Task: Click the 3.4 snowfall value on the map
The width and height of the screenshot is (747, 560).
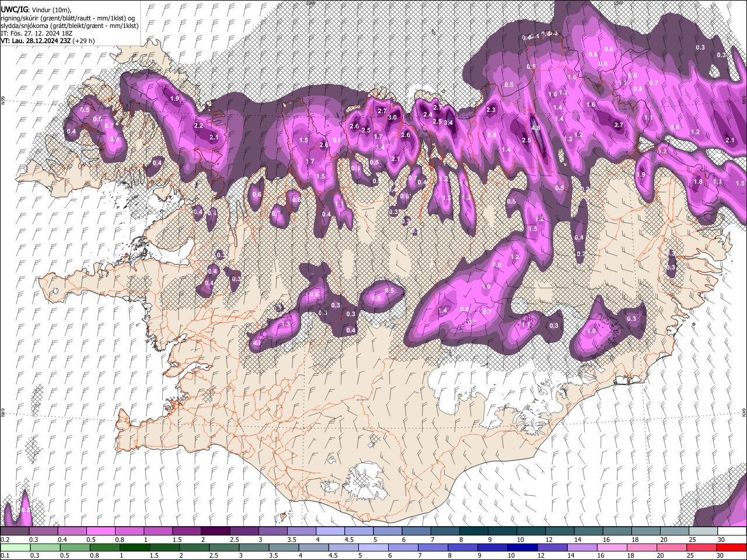Action: click(x=448, y=123)
